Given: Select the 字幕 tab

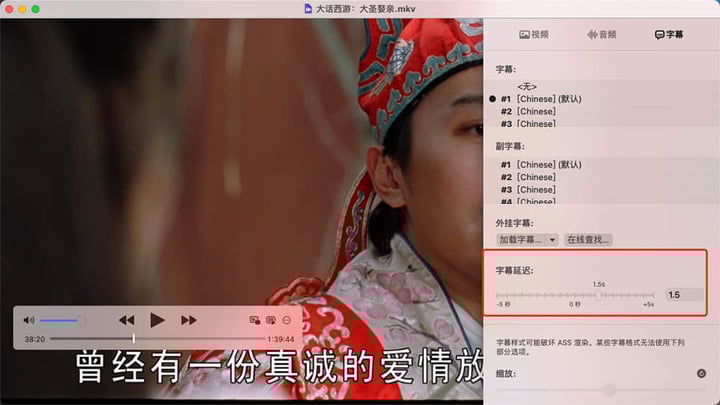Looking at the screenshot, I should (669, 34).
